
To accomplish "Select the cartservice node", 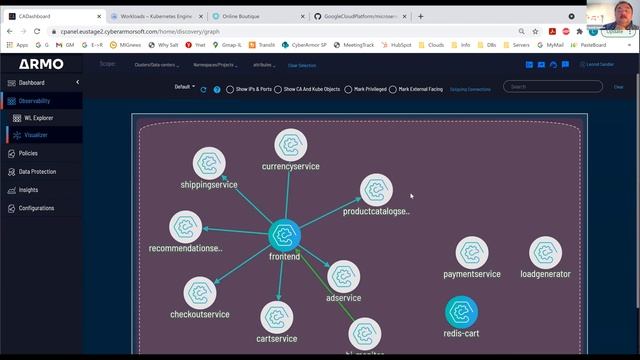I will [277, 317].
